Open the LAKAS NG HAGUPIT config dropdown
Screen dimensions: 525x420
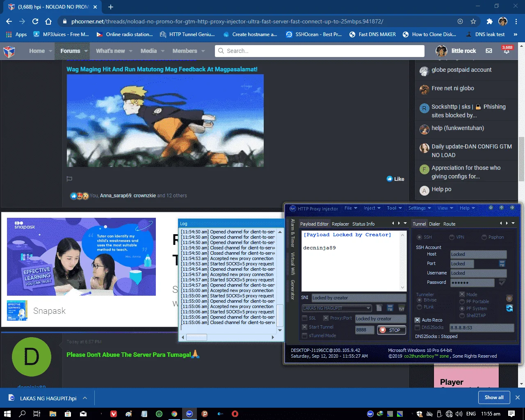point(336,308)
